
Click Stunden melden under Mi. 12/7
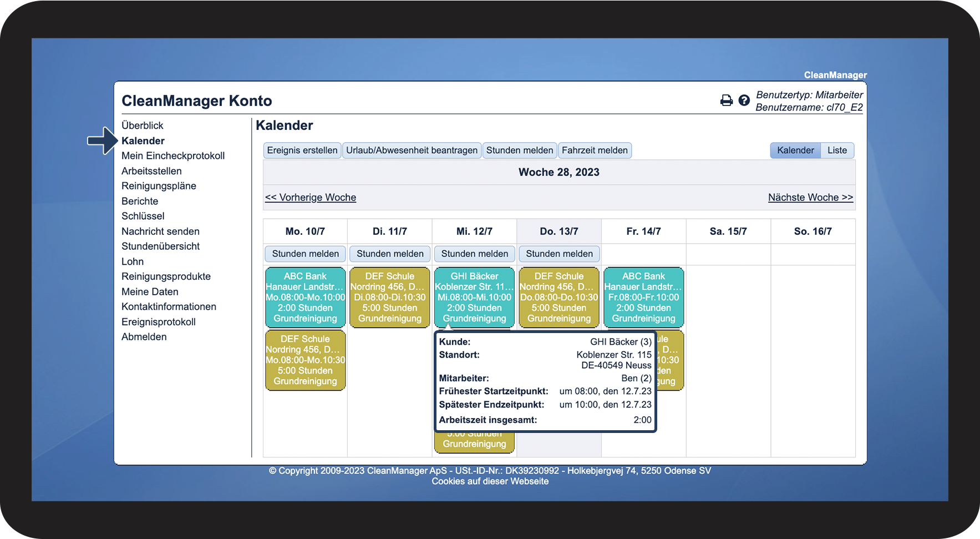pyautogui.click(x=475, y=254)
